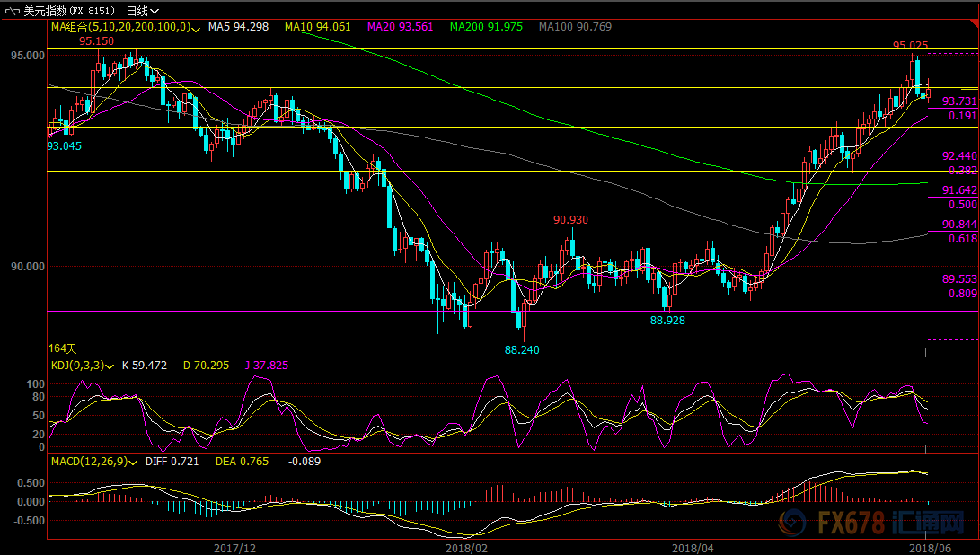This screenshot has width=980, height=555.
Task: Select the grey MA100 90.769 legend
Action: [x=575, y=27]
